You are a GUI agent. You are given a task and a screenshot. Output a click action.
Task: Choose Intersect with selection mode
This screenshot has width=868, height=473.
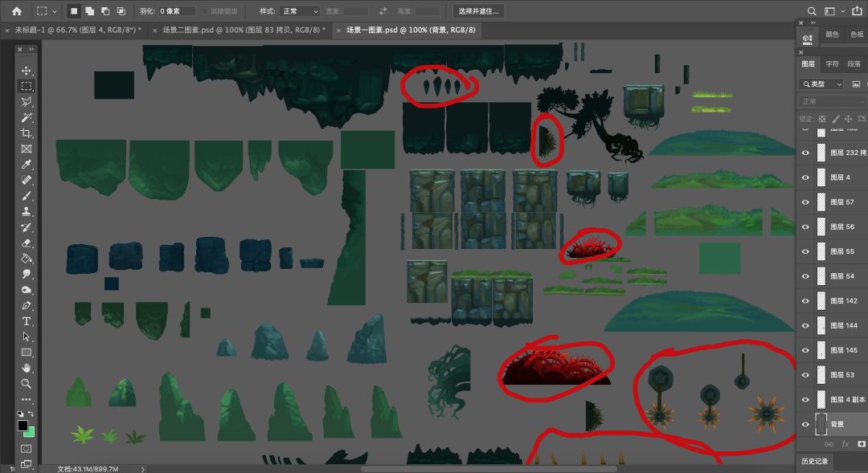tap(121, 11)
